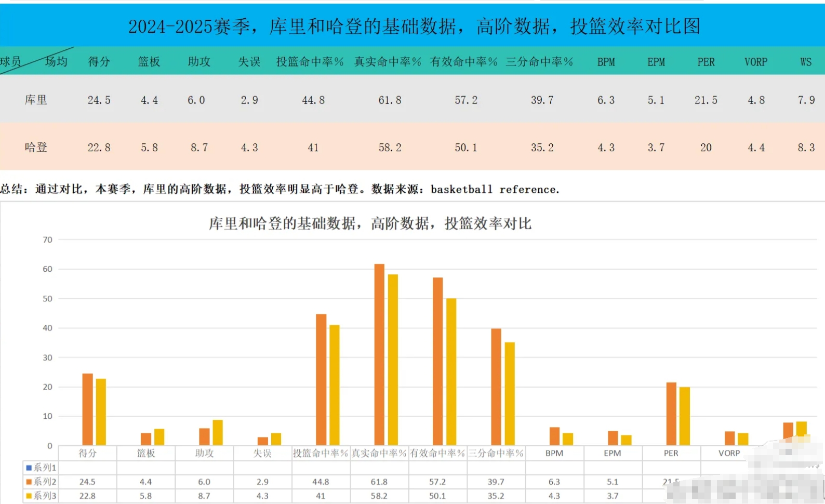Screen dimensions: 825x504
Task: Select the '真实命中率%' header in the top table
Action: coord(388,61)
